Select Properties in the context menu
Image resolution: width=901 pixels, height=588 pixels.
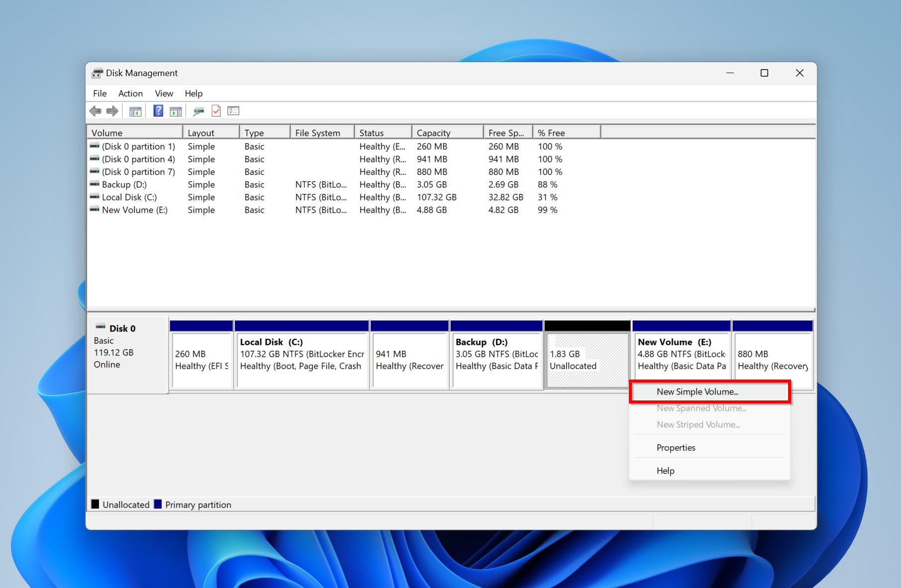(x=676, y=447)
